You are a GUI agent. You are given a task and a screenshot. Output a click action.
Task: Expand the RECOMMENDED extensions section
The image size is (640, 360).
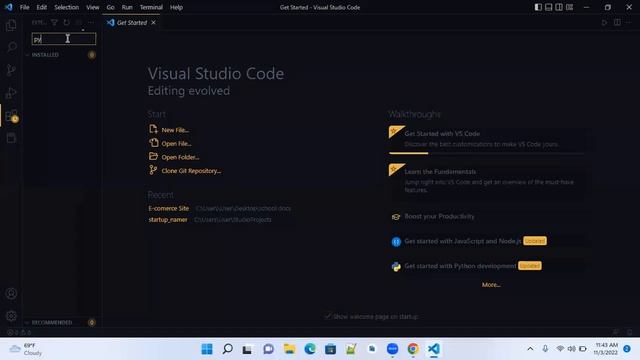tap(51, 322)
